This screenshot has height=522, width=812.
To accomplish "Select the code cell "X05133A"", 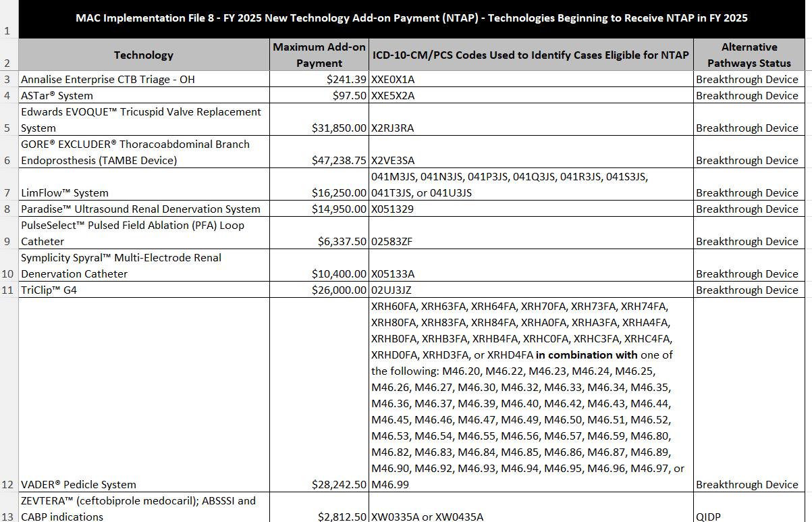I will click(531, 265).
